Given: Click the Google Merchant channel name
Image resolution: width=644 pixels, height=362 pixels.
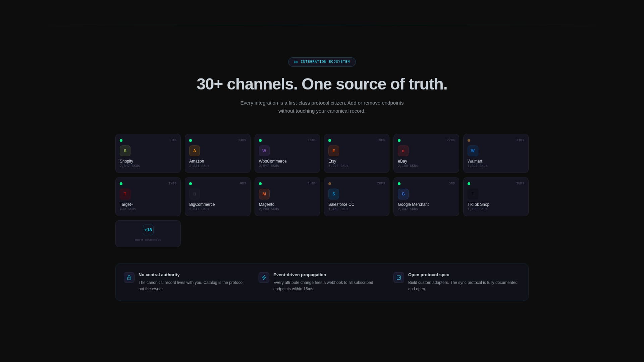Looking at the screenshot, I should pos(413,204).
